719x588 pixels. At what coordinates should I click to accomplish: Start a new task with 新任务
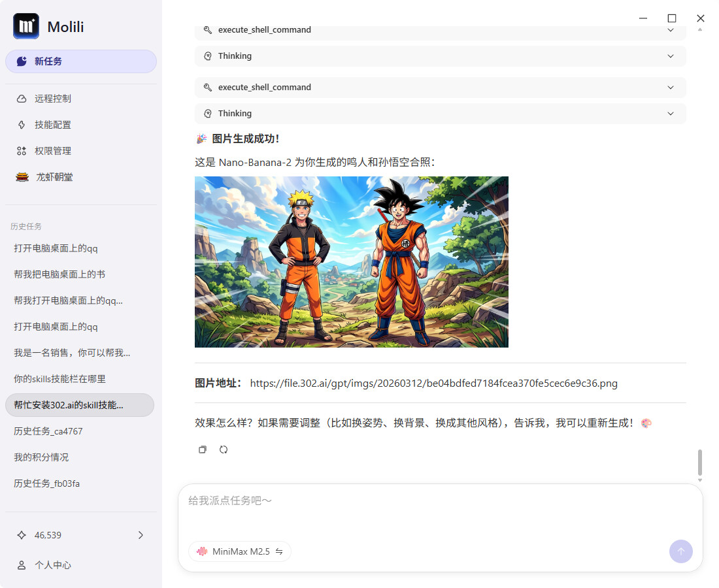pyautogui.click(x=81, y=61)
